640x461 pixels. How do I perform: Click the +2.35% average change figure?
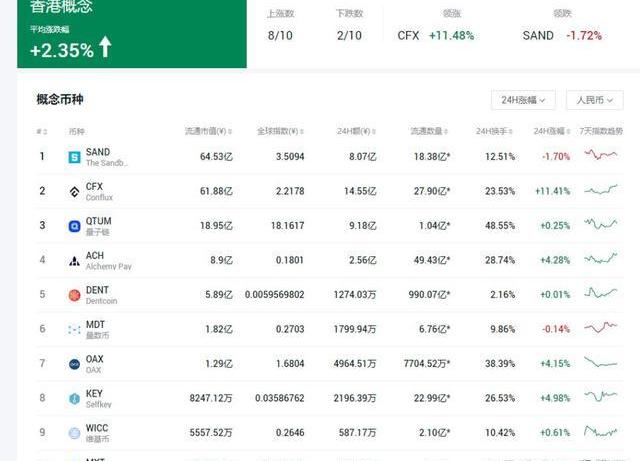(x=62, y=51)
